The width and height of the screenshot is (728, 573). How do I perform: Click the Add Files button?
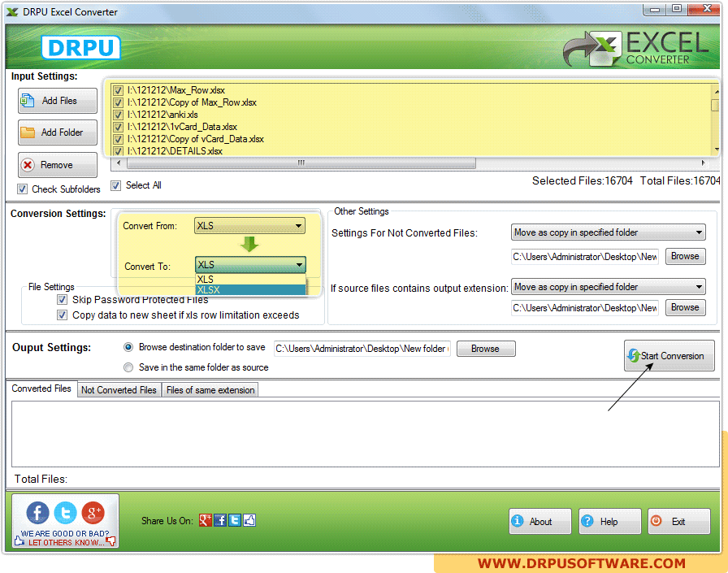click(58, 101)
